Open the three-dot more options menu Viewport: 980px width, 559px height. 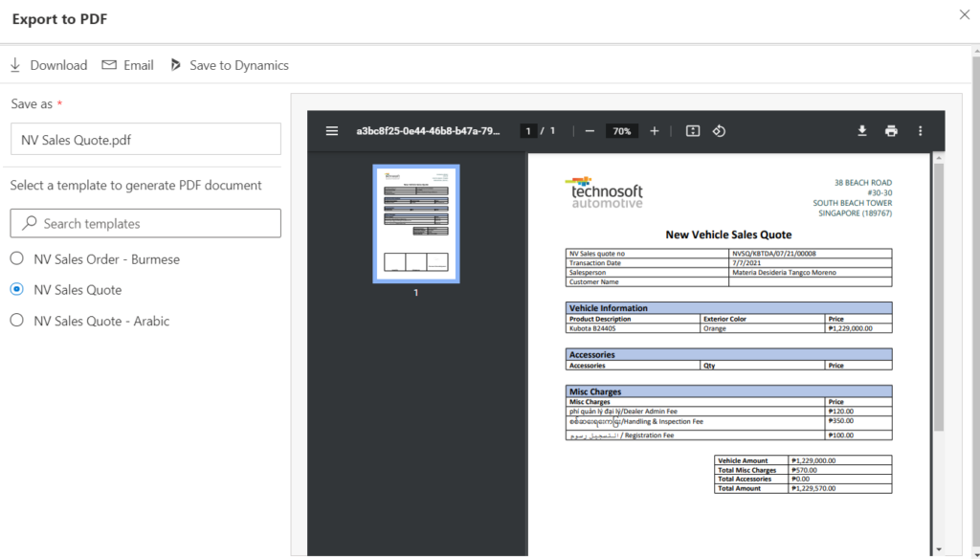920,130
